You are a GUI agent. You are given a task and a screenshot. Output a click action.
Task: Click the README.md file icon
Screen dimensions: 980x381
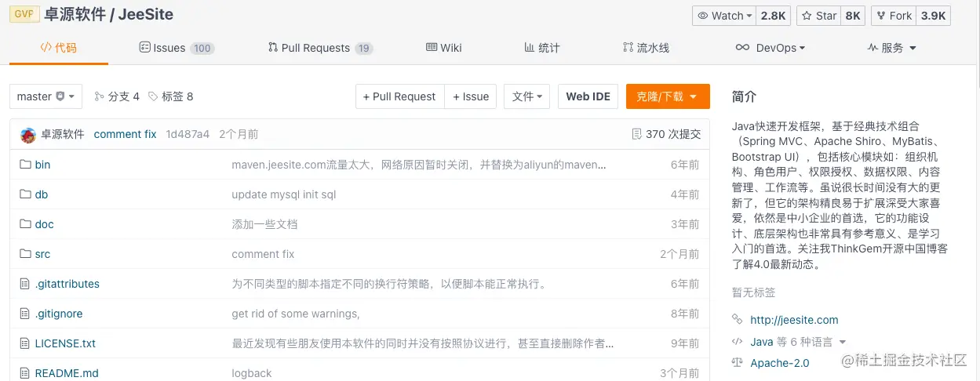(24, 373)
